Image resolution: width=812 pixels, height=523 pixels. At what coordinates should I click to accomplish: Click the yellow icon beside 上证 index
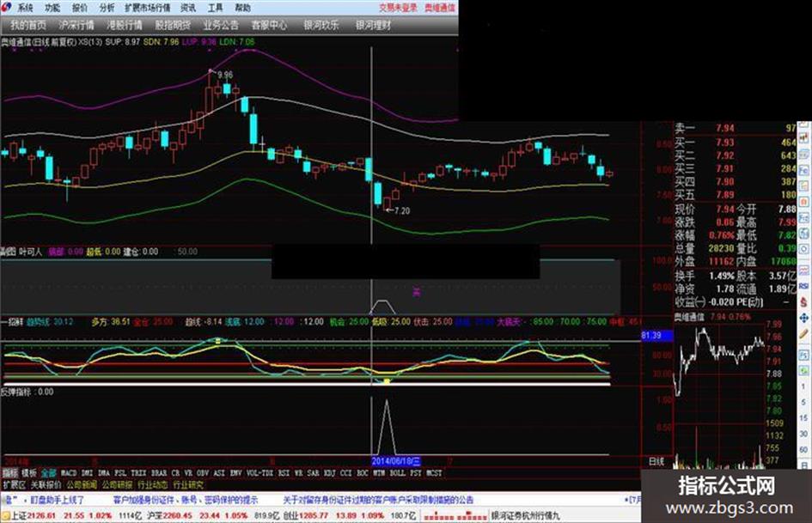(x=5, y=516)
